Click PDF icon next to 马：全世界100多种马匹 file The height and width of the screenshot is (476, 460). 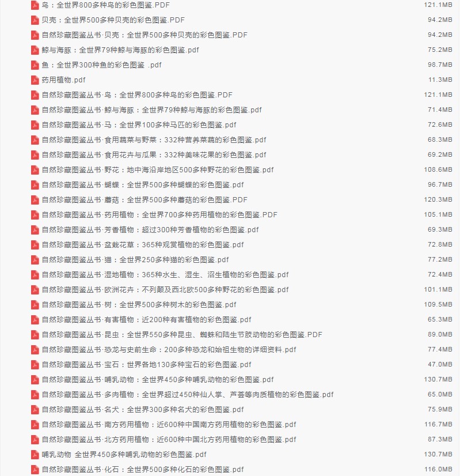click(35, 125)
